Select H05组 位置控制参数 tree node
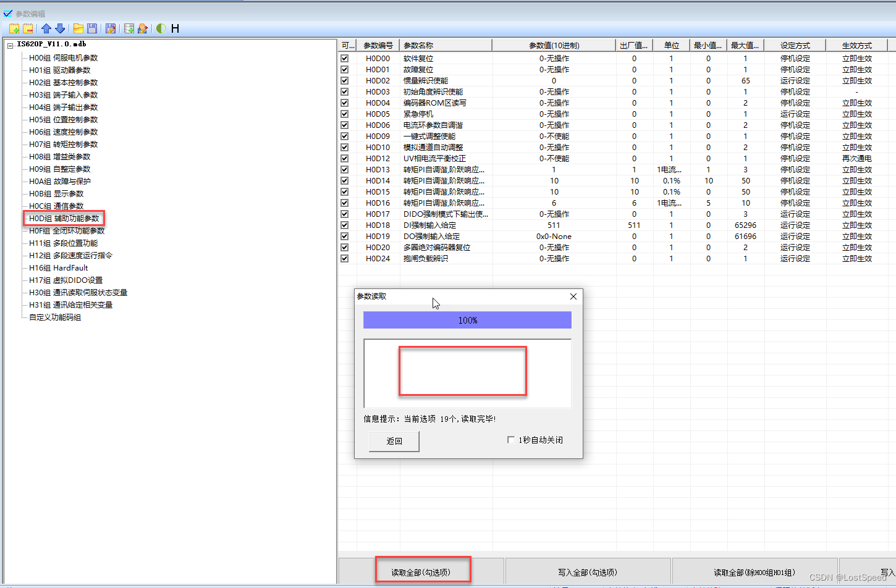This screenshot has width=896, height=588. (63, 120)
